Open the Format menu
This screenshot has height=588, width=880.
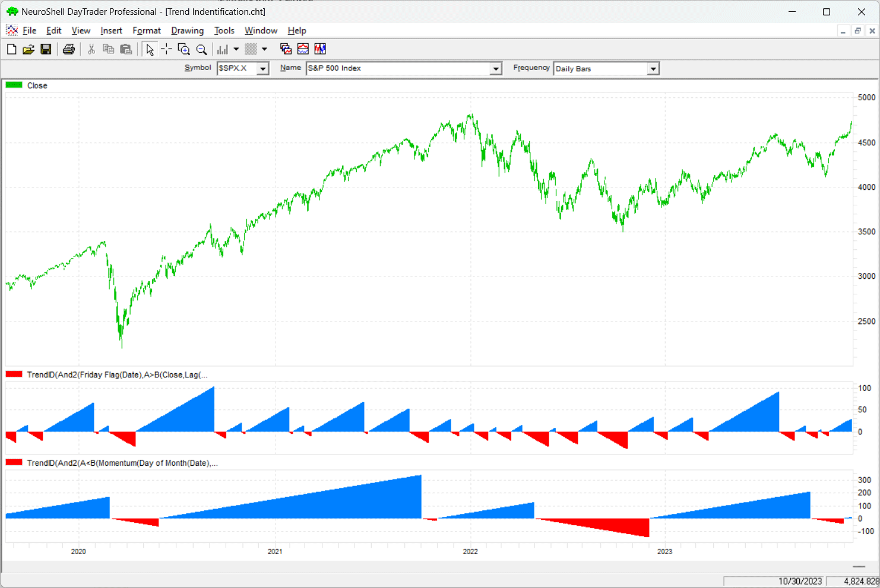[x=147, y=31]
